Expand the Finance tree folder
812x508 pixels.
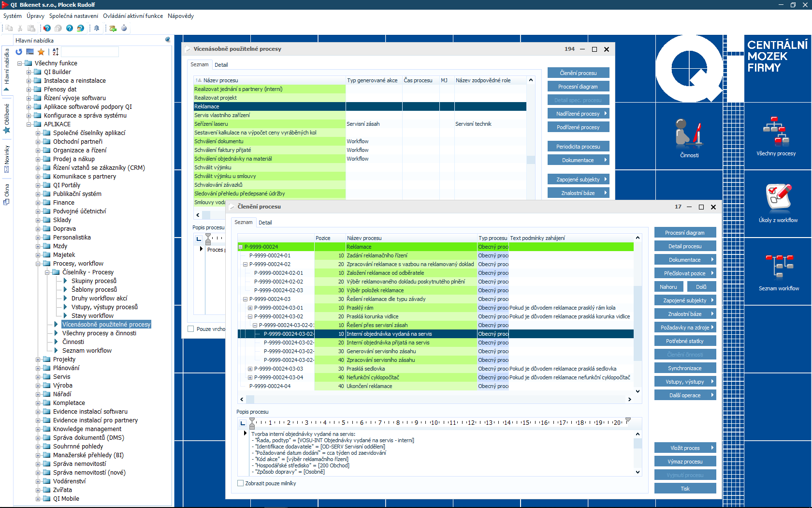click(x=38, y=203)
